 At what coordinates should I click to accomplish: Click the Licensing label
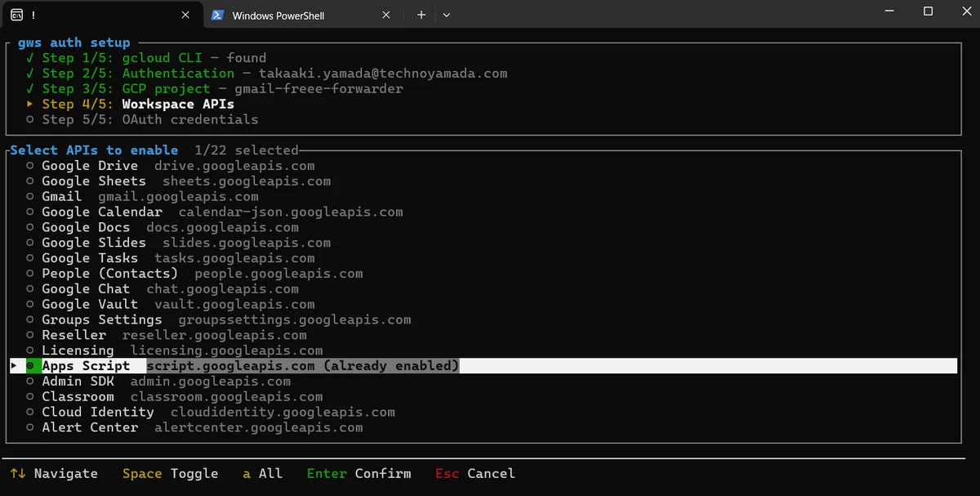pos(78,351)
